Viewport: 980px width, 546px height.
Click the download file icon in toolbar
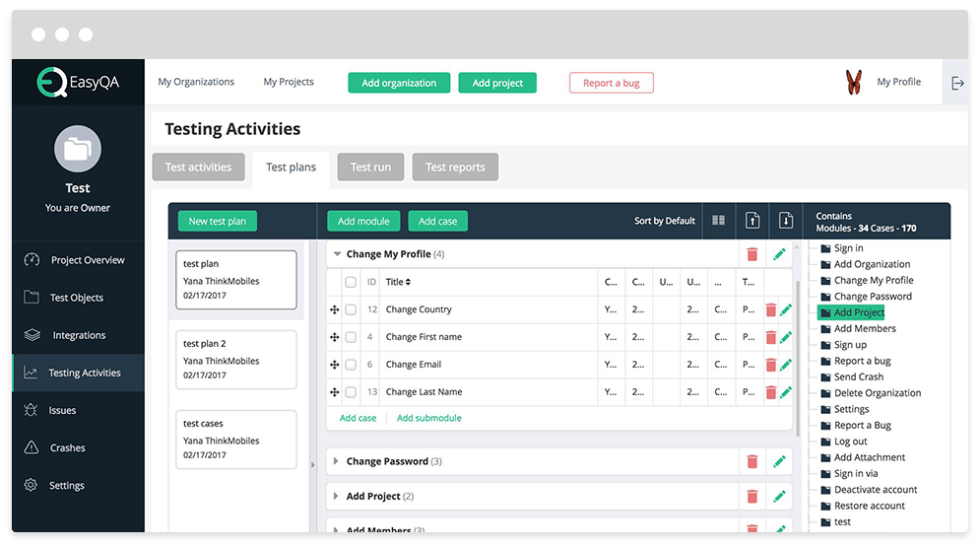[x=786, y=220]
